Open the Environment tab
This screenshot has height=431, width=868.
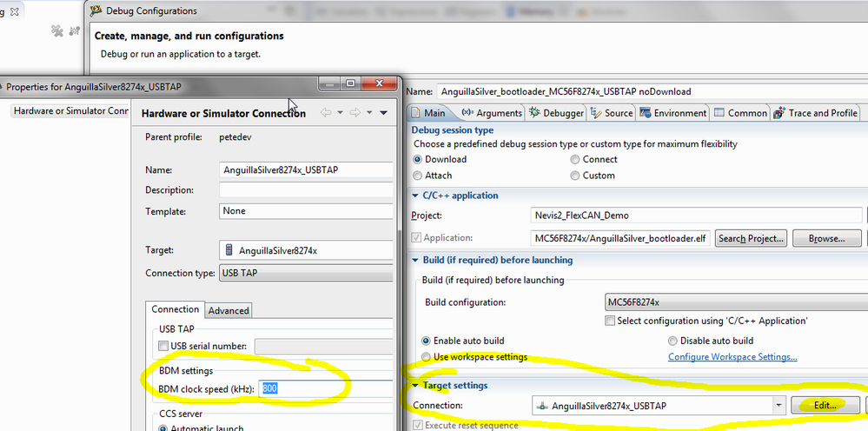coord(673,113)
